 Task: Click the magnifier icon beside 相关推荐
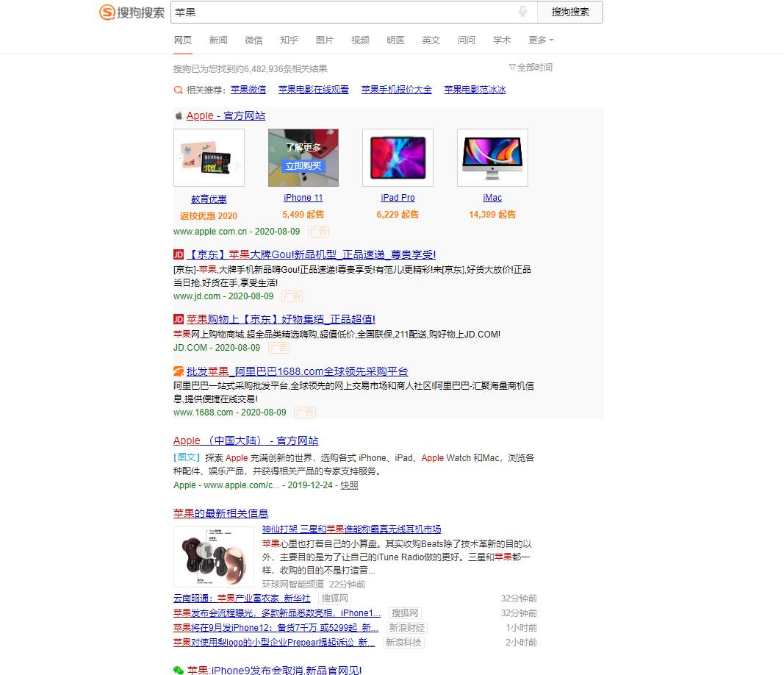click(x=178, y=90)
